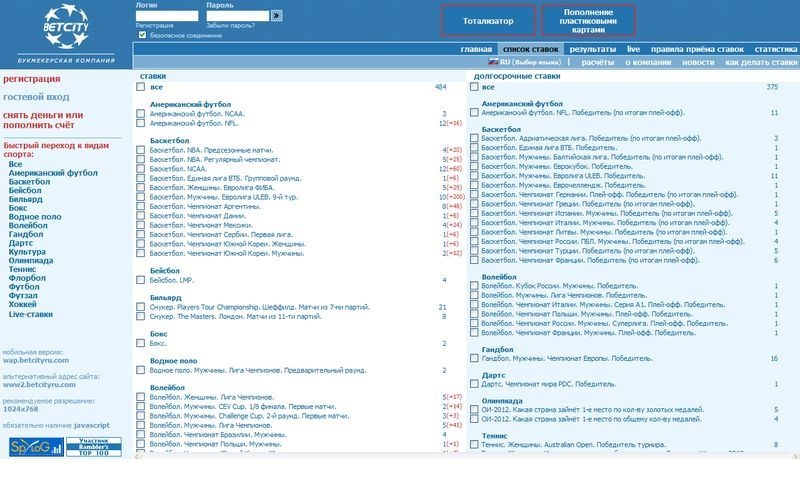The image size is (800, 480).
Task: Check the 'все' box under ставки
Action: coord(141,87)
